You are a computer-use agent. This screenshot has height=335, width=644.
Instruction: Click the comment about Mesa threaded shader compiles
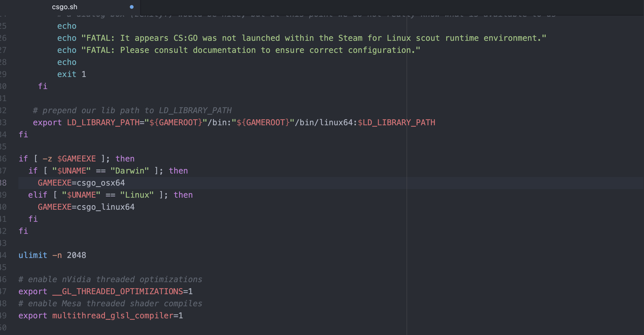(110, 304)
